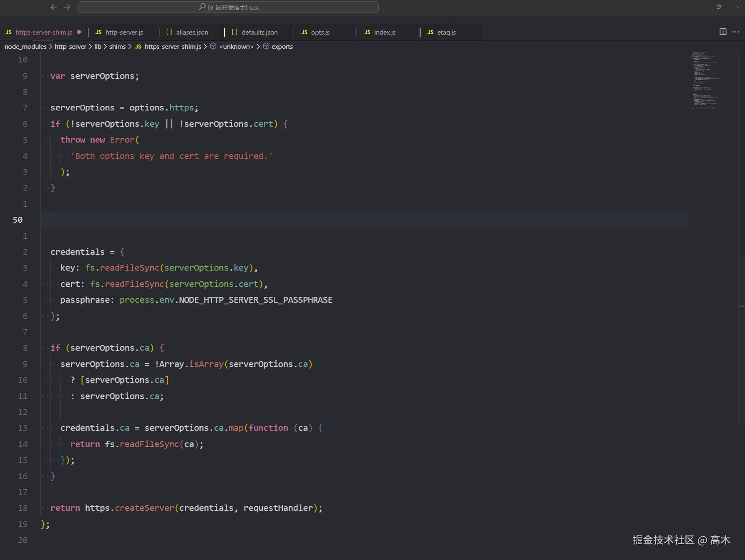Click 'return fs.readFileSync(ca);' statement

click(137, 444)
